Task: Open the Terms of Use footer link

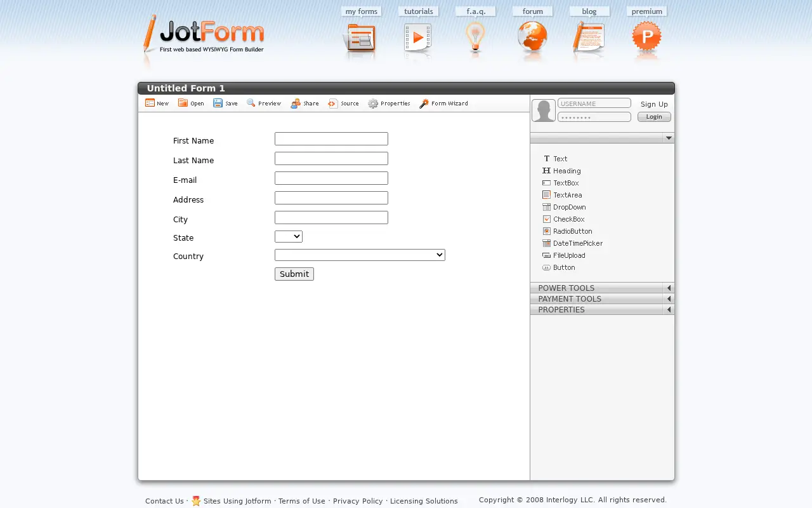Action: pyautogui.click(x=302, y=501)
